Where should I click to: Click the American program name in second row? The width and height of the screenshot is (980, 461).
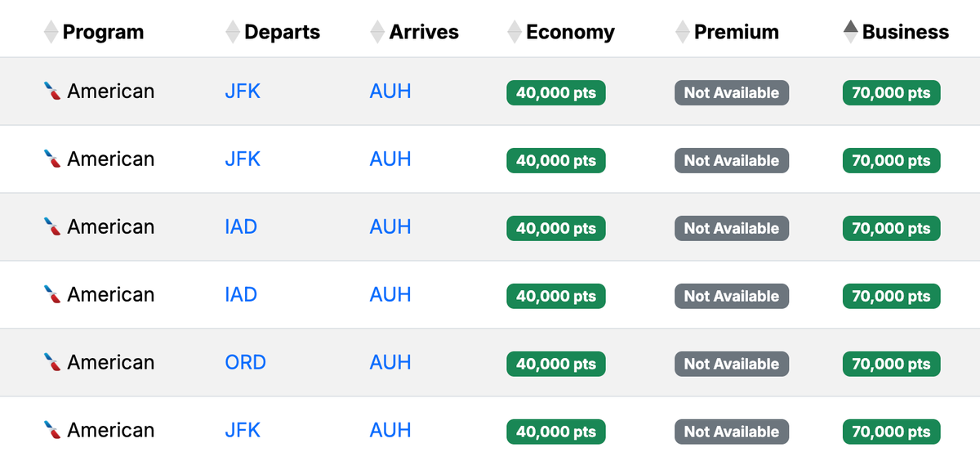110,159
